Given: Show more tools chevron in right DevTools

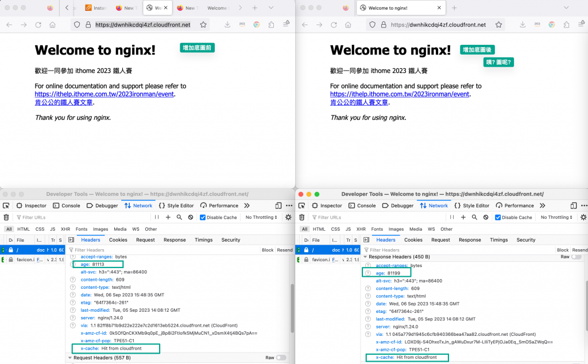Looking at the screenshot, I should point(542,206).
